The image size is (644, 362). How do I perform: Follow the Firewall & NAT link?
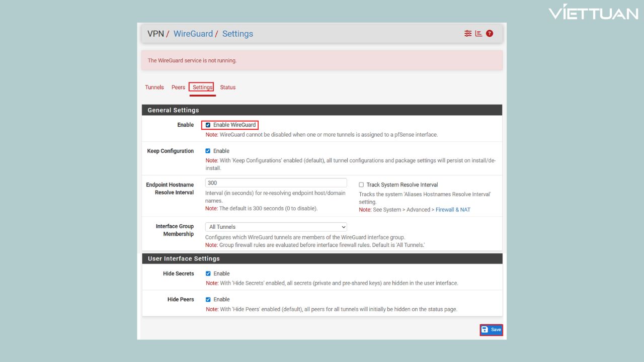tap(453, 210)
